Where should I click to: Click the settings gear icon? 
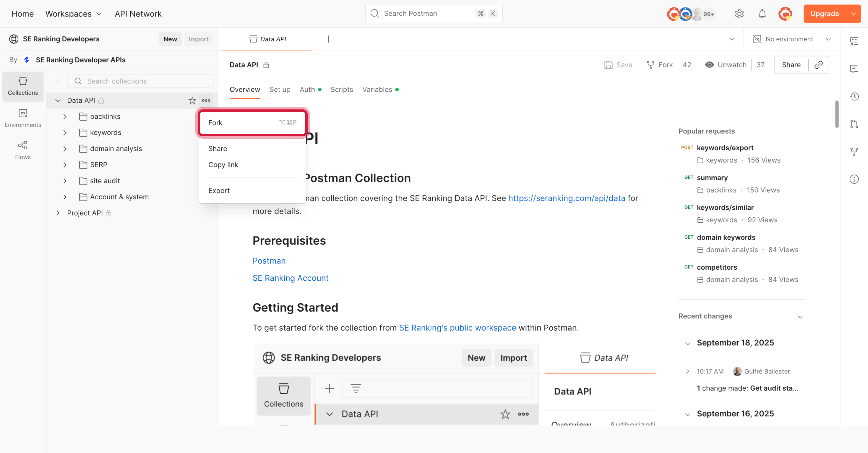(739, 14)
